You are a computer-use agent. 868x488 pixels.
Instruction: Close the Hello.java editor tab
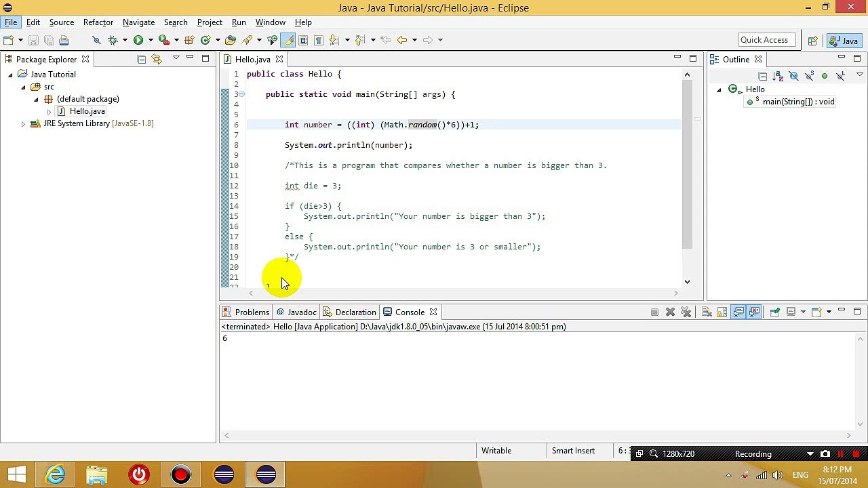279,60
